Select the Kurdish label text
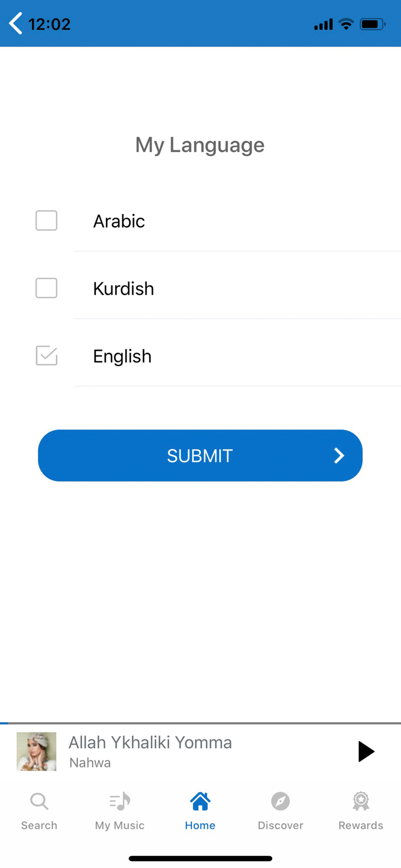401x868 pixels. (123, 289)
